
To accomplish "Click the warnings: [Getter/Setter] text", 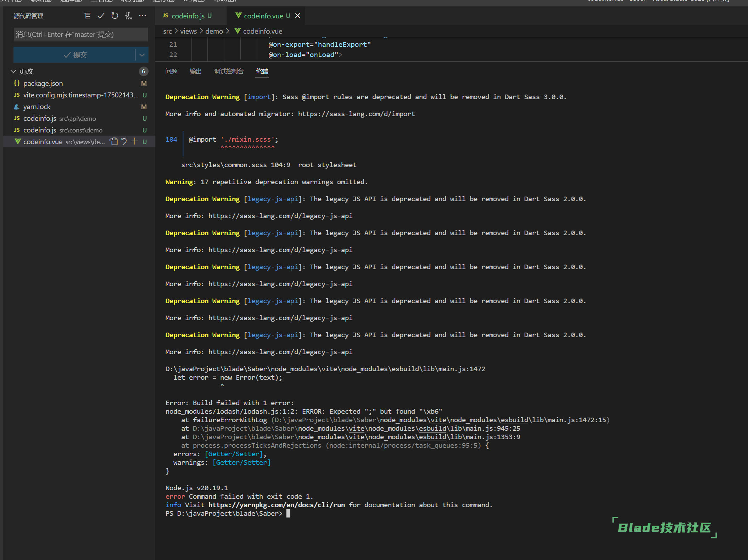I will pyautogui.click(x=222, y=462).
